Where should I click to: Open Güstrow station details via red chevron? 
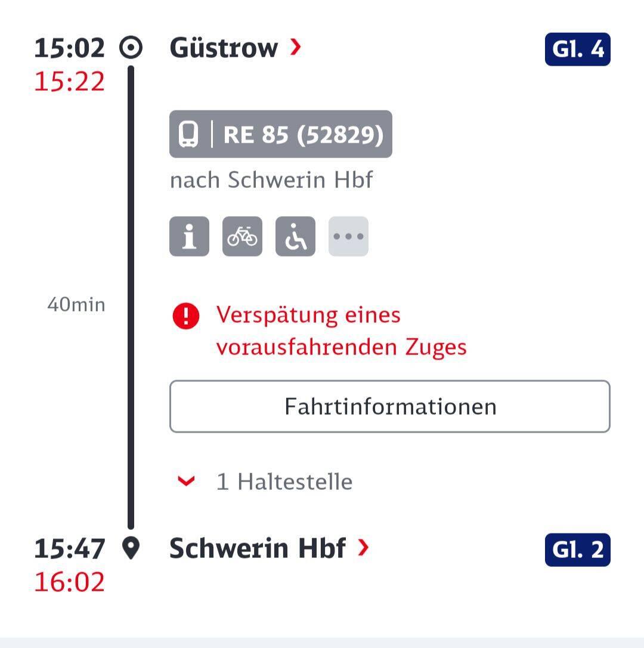295,47
